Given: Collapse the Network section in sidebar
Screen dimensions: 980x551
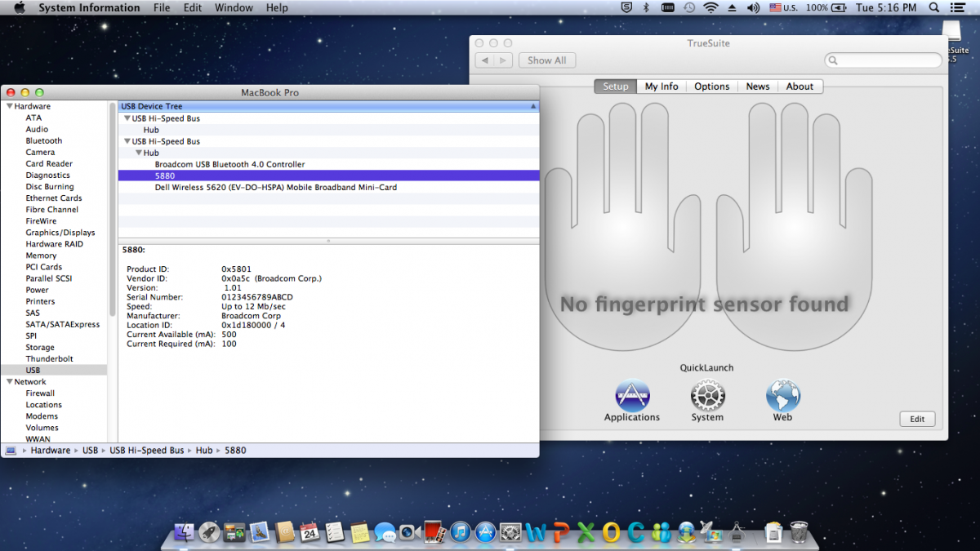Looking at the screenshot, I should tap(10, 381).
